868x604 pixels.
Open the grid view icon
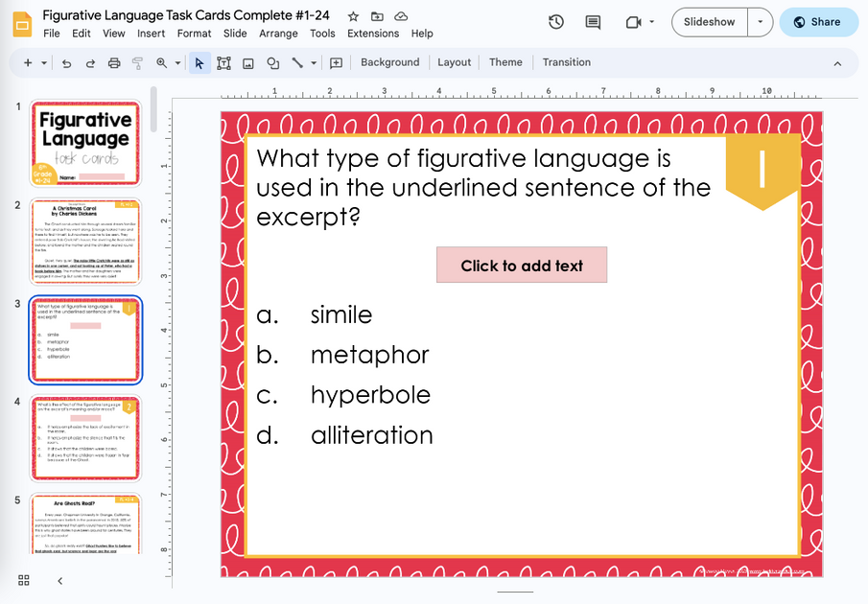24,580
